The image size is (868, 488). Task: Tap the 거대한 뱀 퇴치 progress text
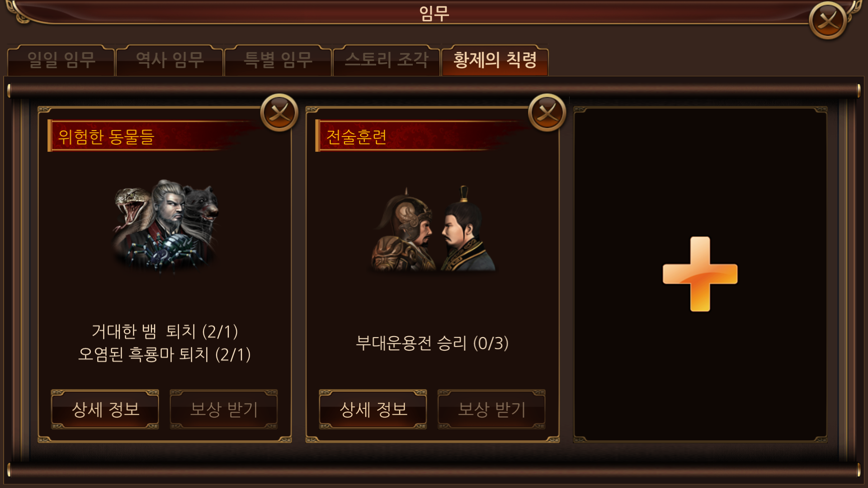pyautogui.click(x=165, y=331)
